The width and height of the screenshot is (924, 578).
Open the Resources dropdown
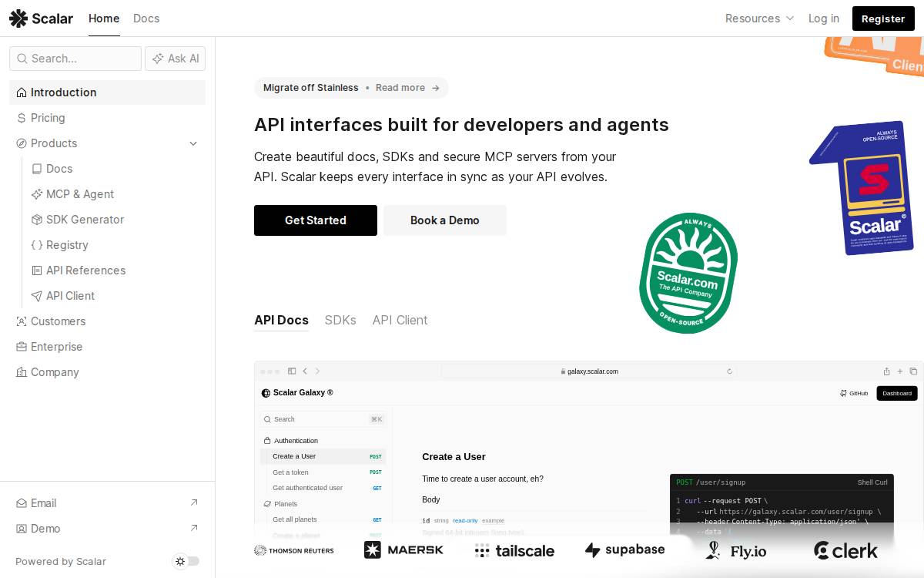tap(759, 18)
